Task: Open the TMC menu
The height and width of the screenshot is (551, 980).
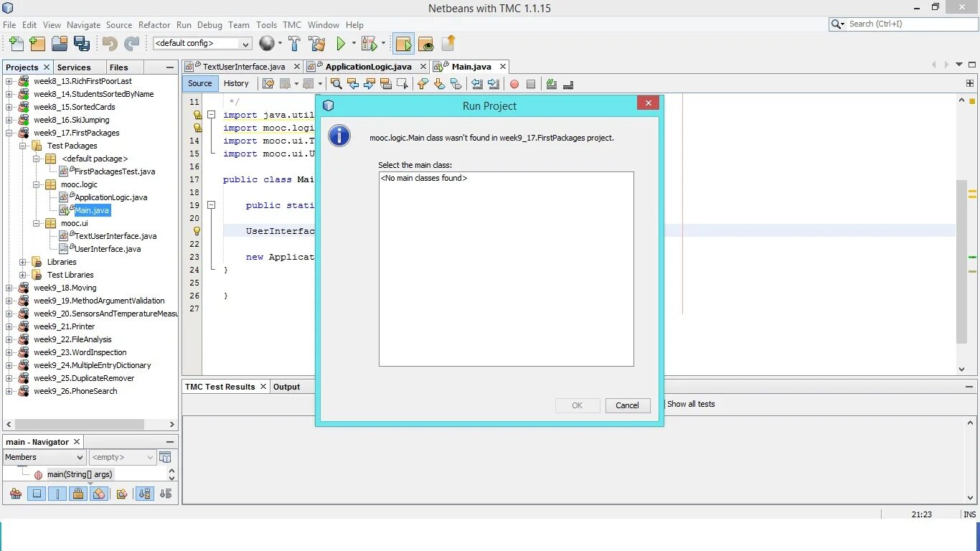Action: (x=292, y=24)
